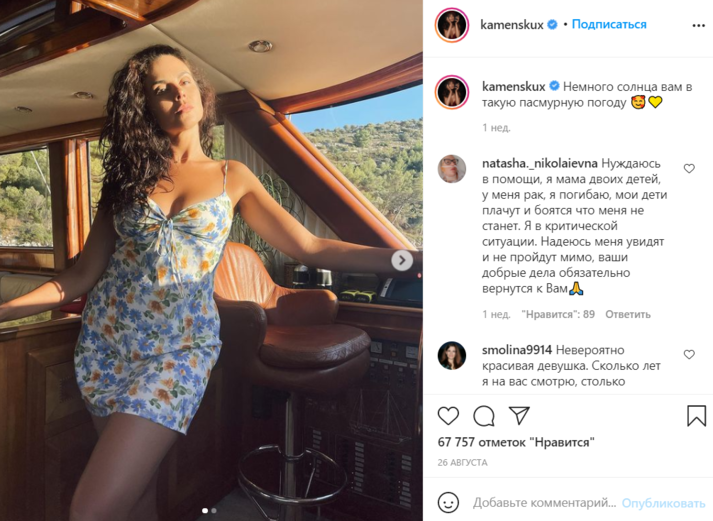Click the kamenskux avatar beside caption

pyautogui.click(x=452, y=92)
